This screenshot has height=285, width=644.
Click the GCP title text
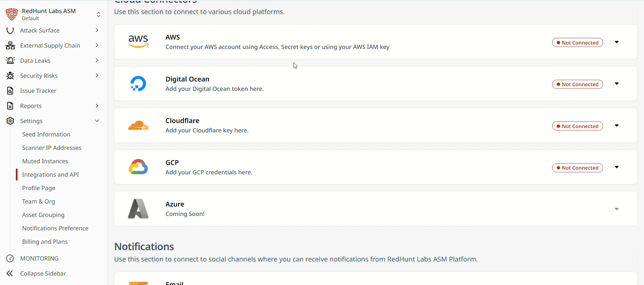pyautogui.click(x=172, y=163)
